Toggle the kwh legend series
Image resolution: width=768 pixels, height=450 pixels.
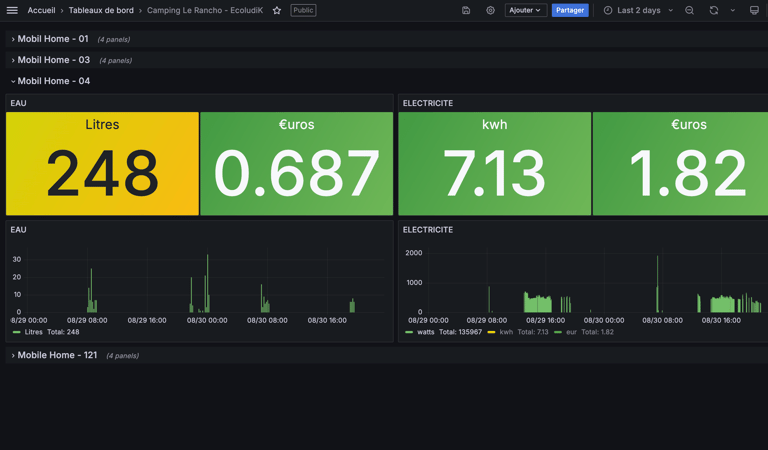(506, 332)
